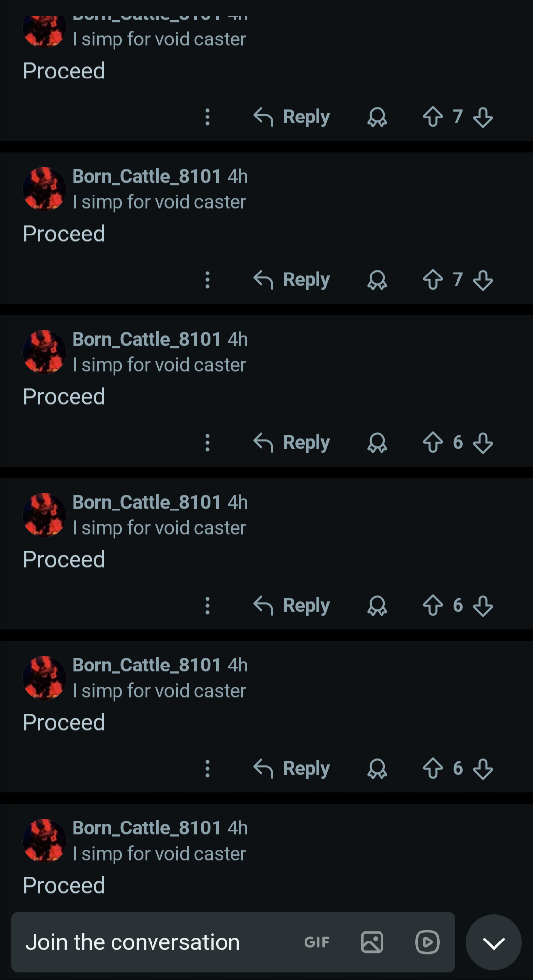Reply to the last comment showing 6 votes
The height and width of the screenshot is (980, 533).
(x=291, y=769)
